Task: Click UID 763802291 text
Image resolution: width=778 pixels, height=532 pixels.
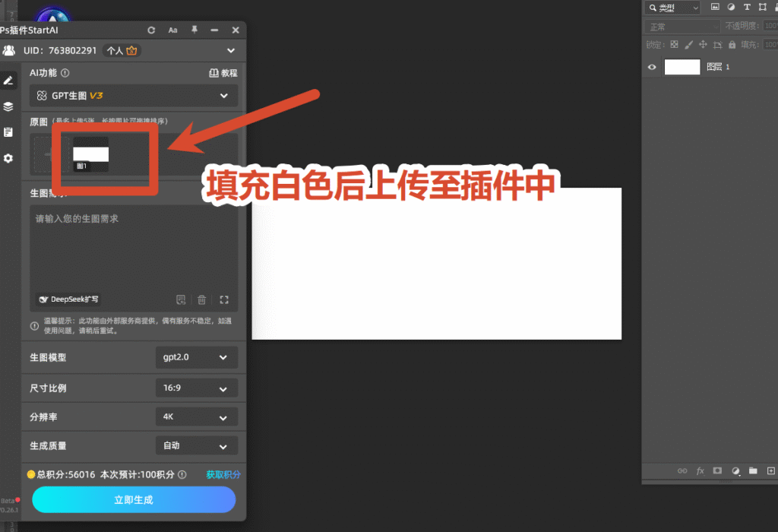Action: 60,51
